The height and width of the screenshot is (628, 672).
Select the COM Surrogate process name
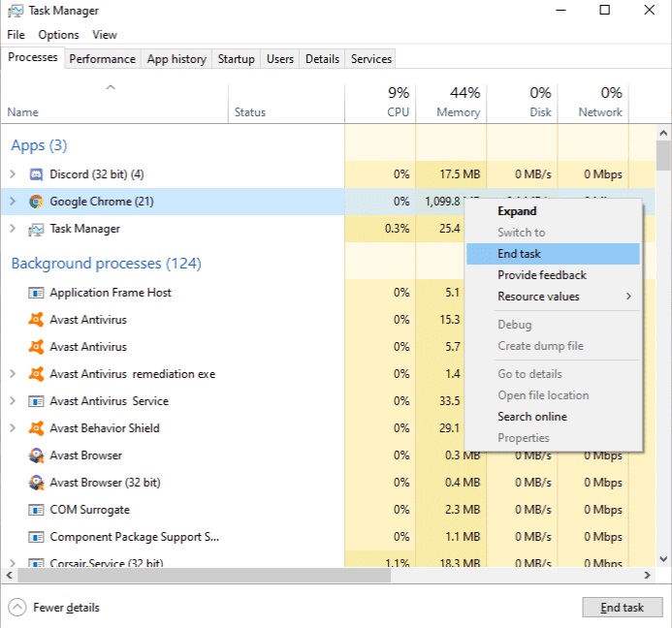point(89,510)
